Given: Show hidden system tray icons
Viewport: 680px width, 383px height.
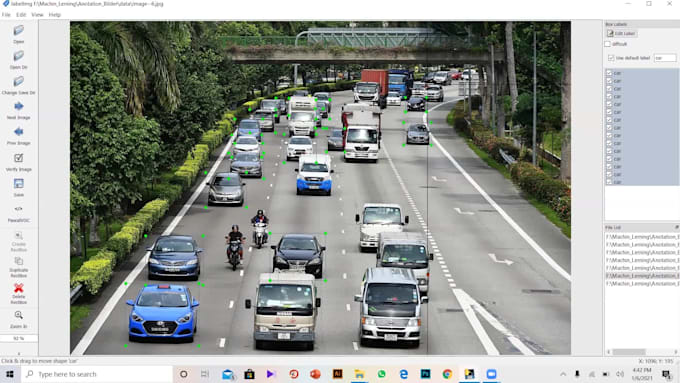Looking at the screenshot, I should [563, 374].
